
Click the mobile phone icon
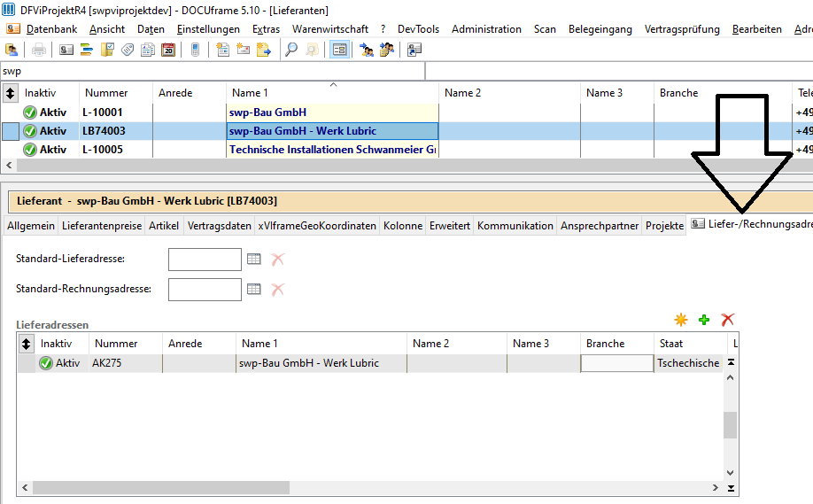coord(196,50)
